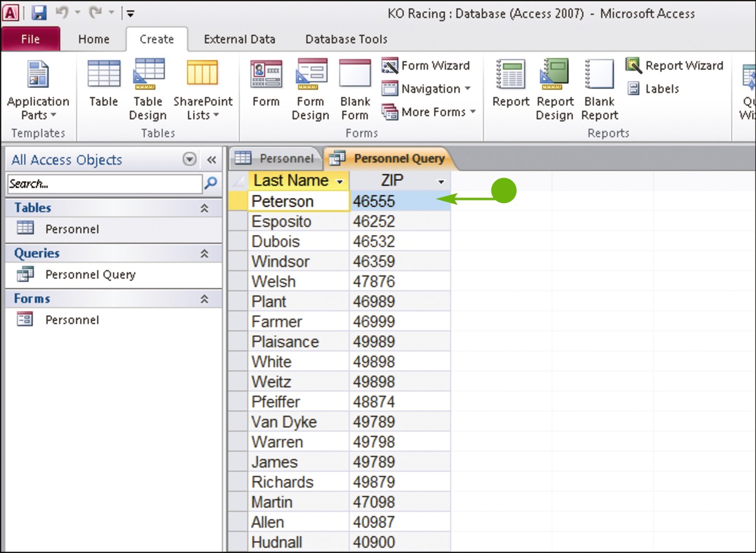Click the Warren cell
Viewport: 756px width, 553px height.
coord(298,442)
